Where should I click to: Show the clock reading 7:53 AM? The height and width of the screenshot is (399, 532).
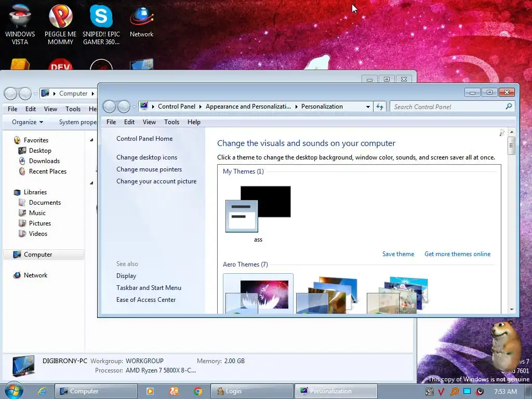pos(506,392)
